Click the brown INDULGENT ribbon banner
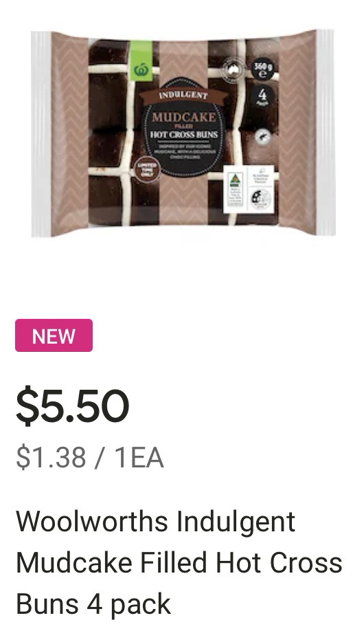This screenshot has height=631, width=364. [183, 96]
